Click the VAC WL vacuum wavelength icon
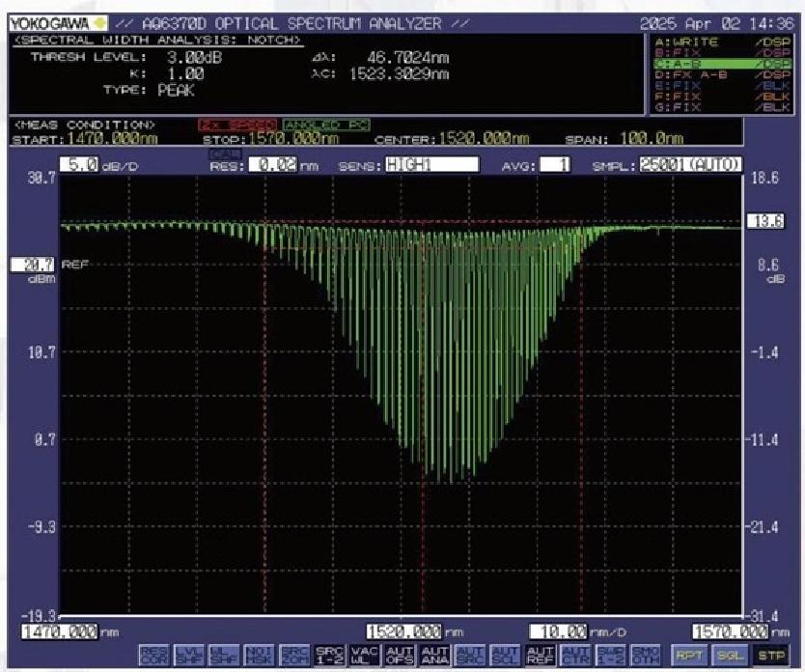805x672 pixels. (x=364, y=656)
